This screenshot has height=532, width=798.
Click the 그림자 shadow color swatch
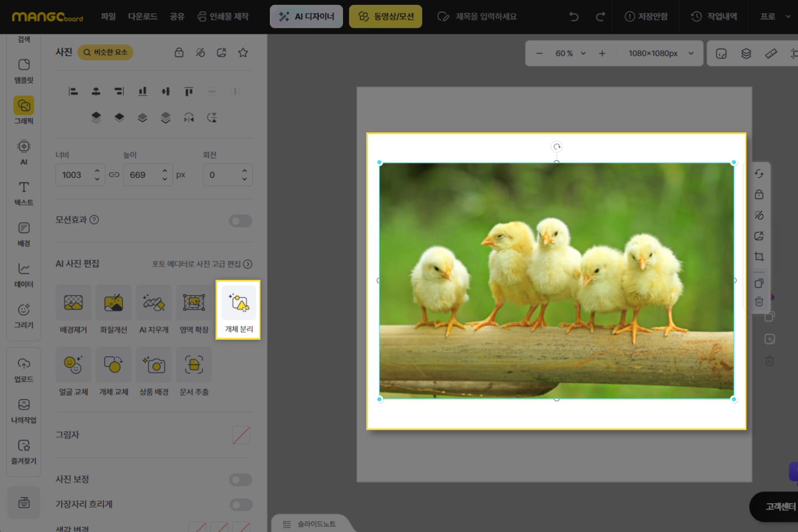[x=241, y=436]
